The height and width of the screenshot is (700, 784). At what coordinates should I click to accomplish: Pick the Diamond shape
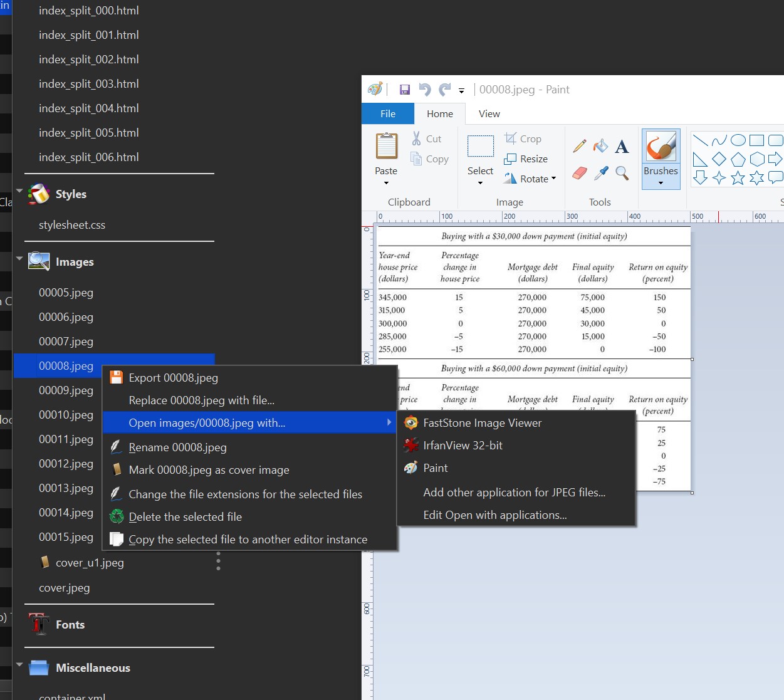[x=719, y=159]
